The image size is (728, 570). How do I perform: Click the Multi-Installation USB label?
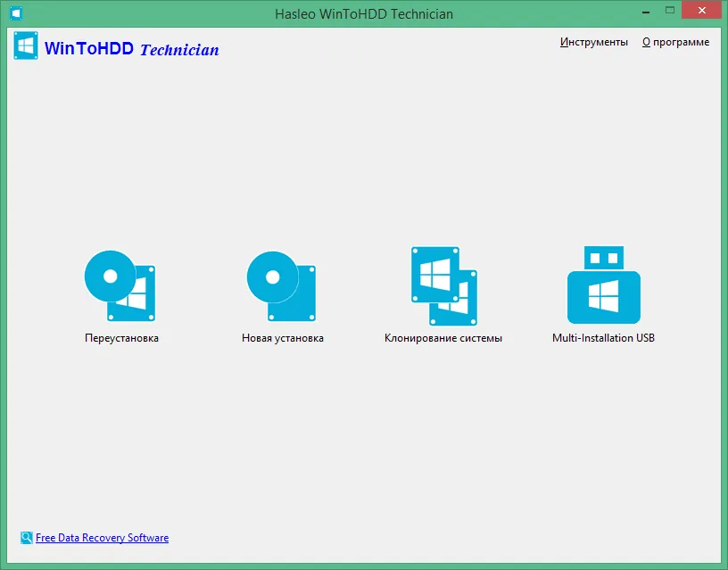click(603, 338)
